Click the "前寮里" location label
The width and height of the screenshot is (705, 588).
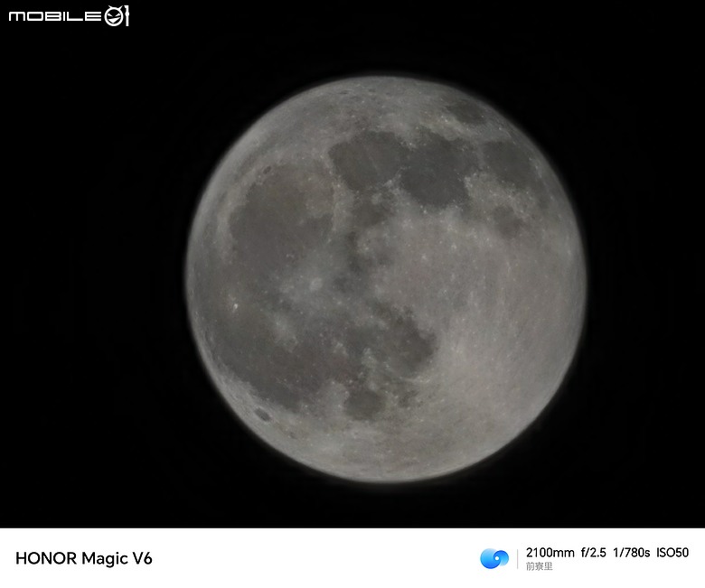coord(539,566)
